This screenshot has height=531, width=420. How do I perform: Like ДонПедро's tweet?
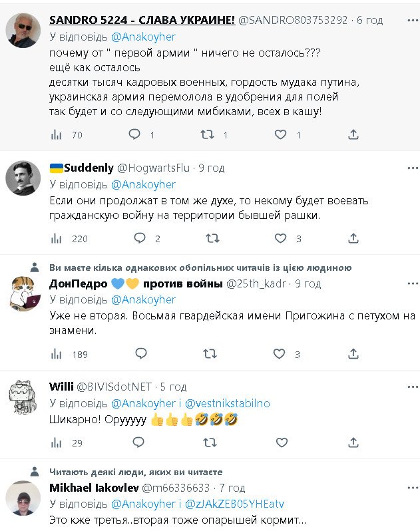(x=281, y=354)
